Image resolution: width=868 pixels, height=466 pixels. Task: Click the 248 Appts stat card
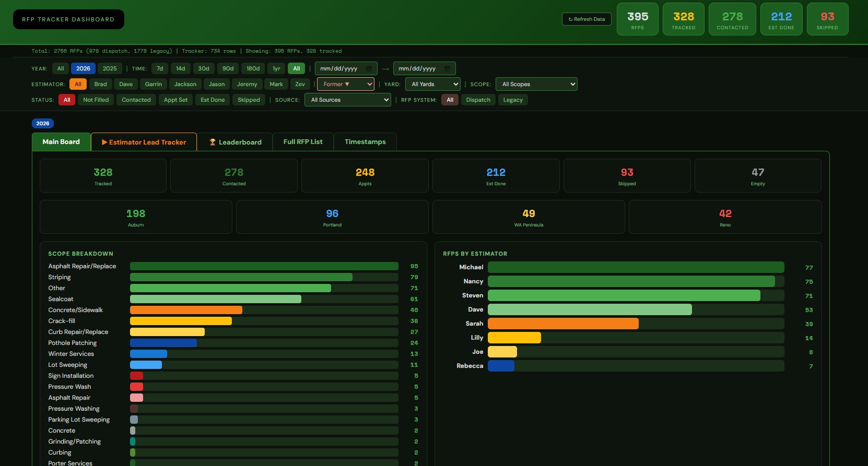[365, 176]
